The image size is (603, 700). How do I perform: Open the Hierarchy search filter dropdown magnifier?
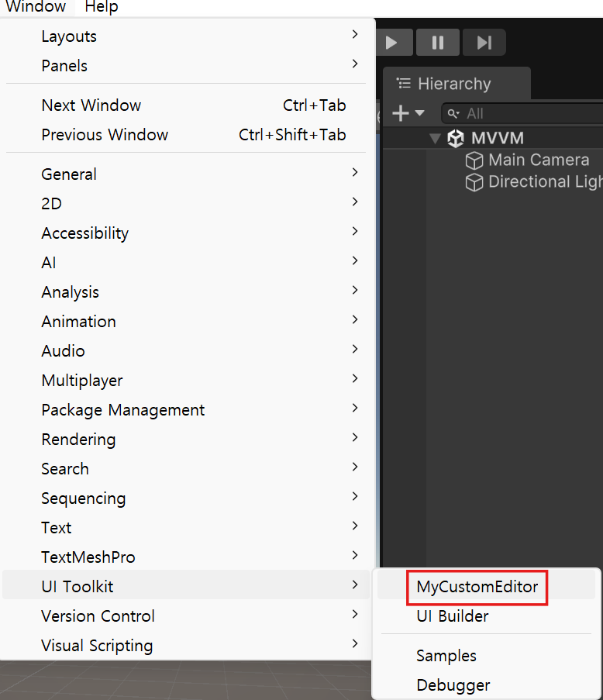(x=453, y=114)
